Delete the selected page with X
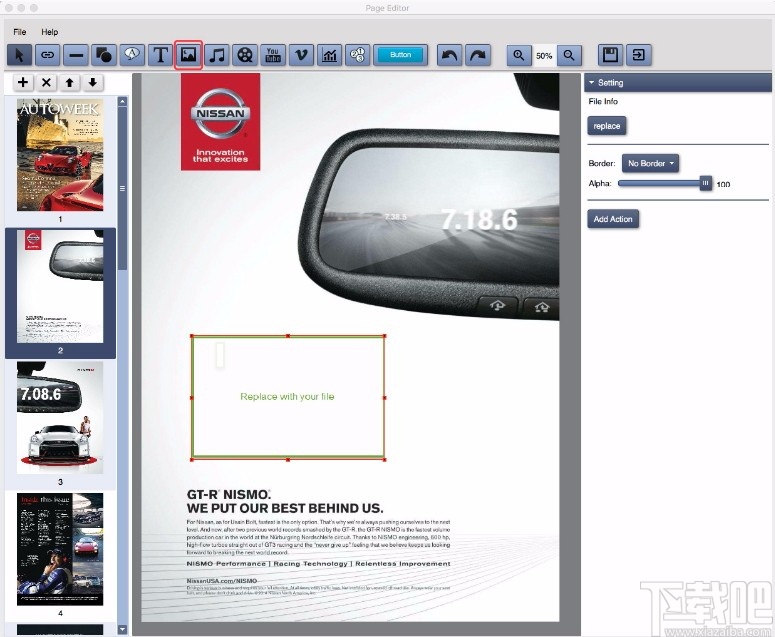 46,83
